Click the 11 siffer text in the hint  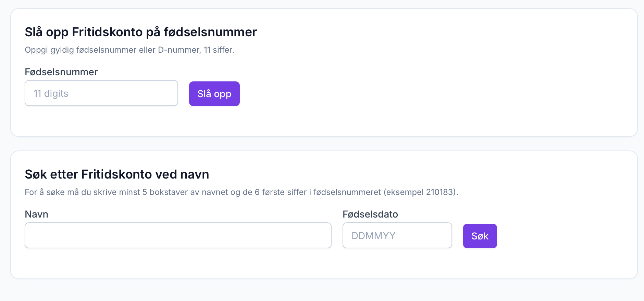(x=218, y=50)
